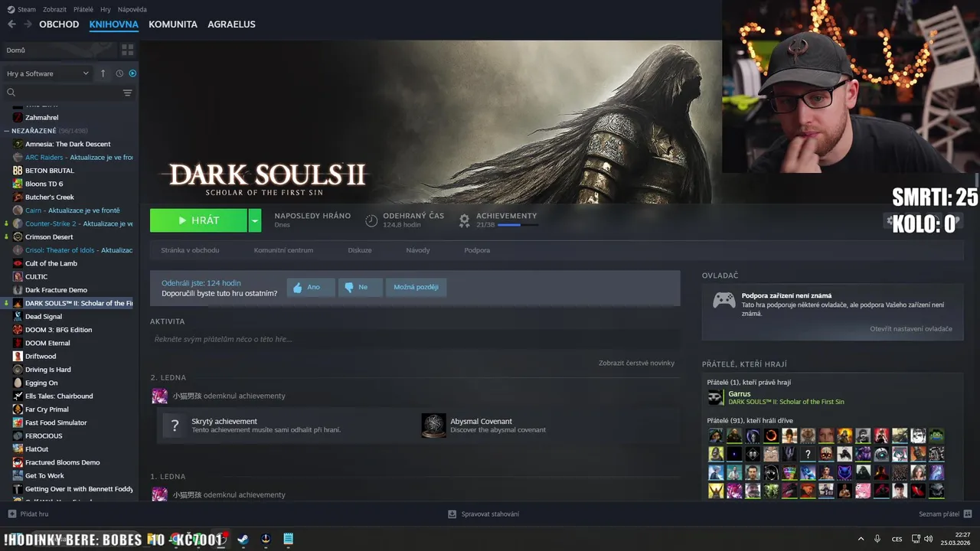980x551 pixels.
Task: Filter by recent activity clock icon
Action: pos(119,73)
